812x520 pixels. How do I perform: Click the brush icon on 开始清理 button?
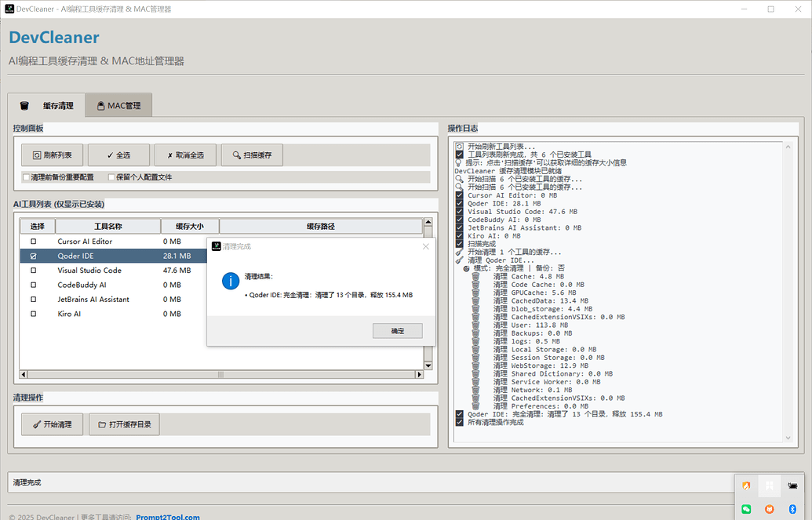click(35, 424)
